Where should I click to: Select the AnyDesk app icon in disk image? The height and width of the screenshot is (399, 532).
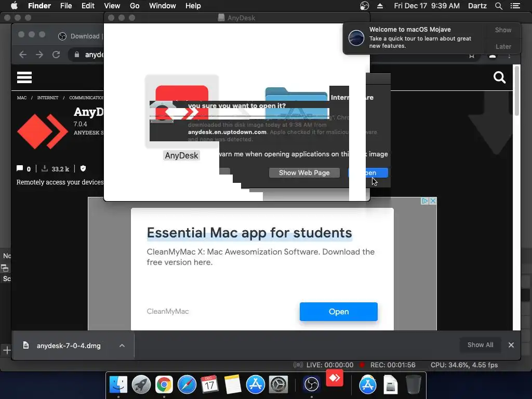(x=182, y=112)
